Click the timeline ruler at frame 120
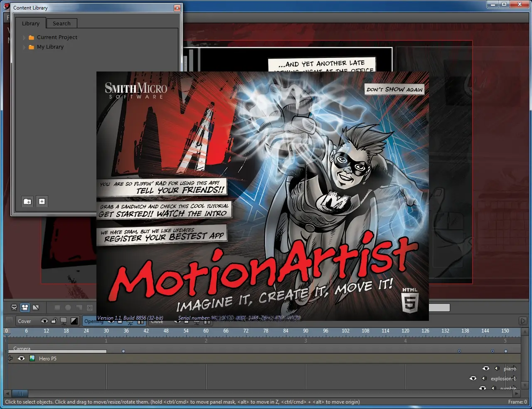 click(405, 331)
